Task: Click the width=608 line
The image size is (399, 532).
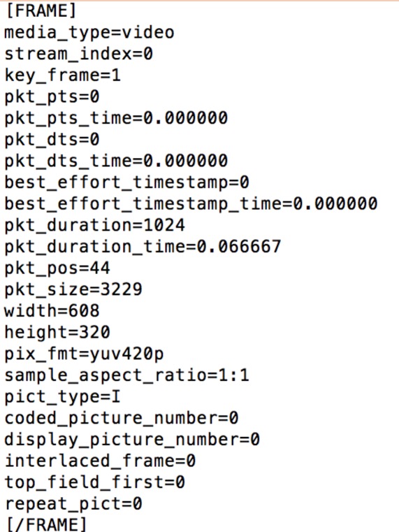Action: (52, 311)
